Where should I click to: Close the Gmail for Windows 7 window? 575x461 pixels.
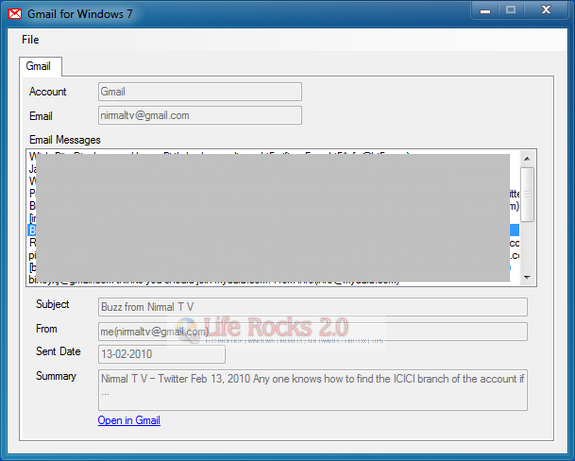click(x=546, y=10)
